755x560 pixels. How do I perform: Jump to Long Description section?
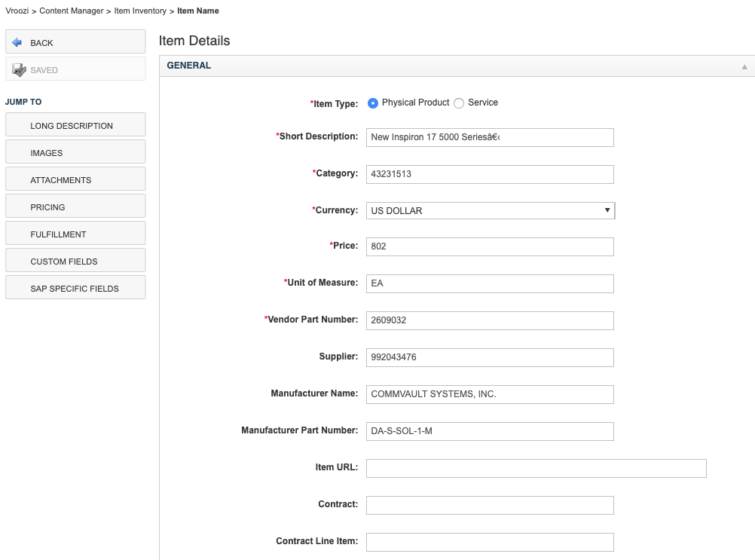click(75, 124)
